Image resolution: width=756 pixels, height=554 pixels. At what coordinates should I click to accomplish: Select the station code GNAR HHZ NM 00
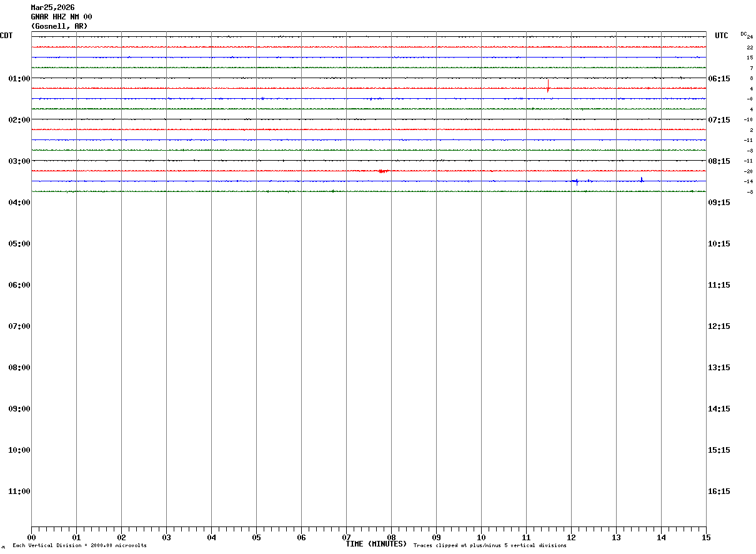[61, 17]
